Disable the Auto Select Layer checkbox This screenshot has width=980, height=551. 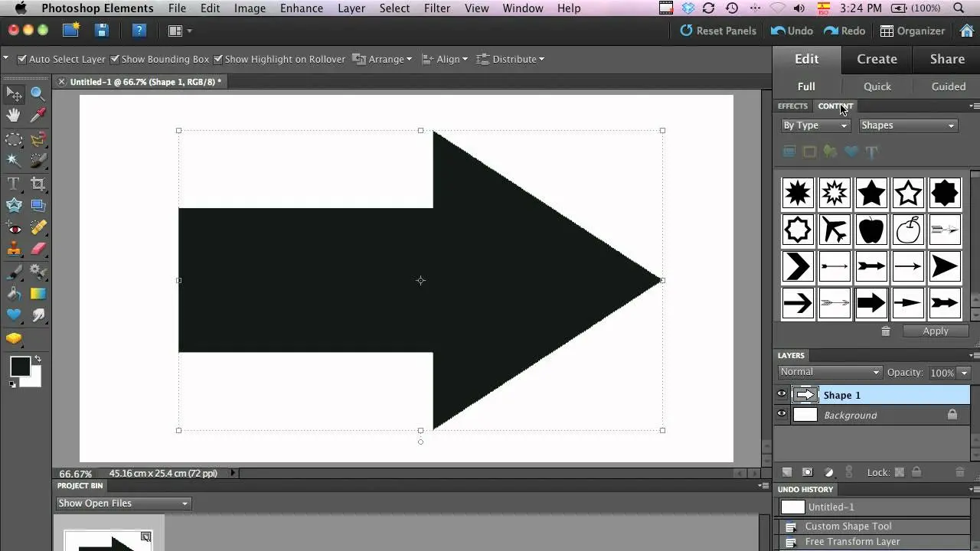pyautogui.click(x=22, y=59)
